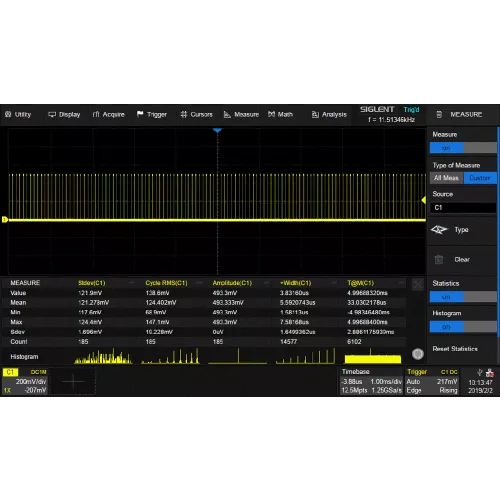Screen dimensions: 500x500
Task: Click the 1.00ms/div timebase value
Action: [x=386, y=382]
